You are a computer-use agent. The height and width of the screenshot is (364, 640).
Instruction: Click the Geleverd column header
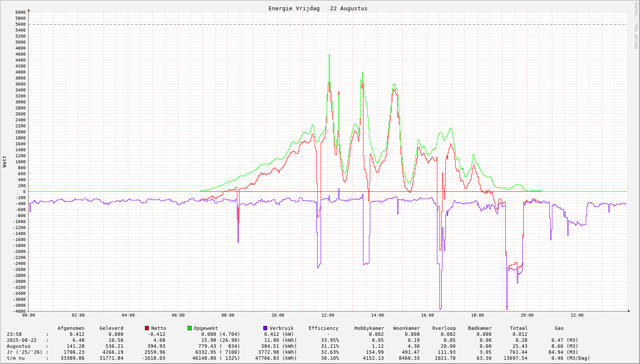point(111,328)
